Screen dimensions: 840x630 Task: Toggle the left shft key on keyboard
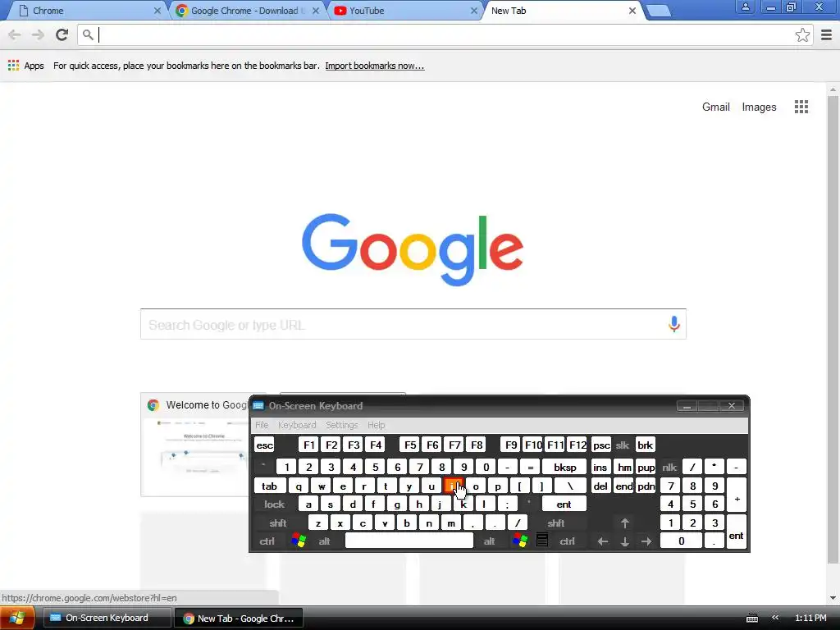pyautogui.click(x=278, y=523)
